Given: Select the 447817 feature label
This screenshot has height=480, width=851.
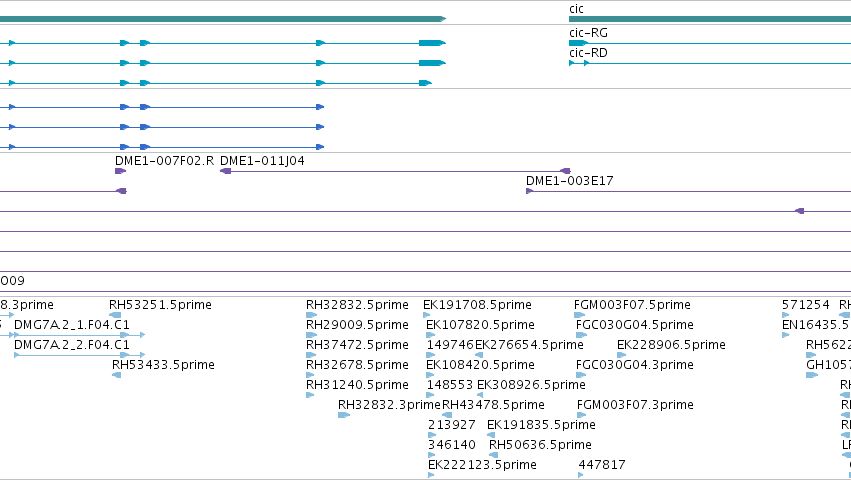Looking at the screenshot, I should tap(602, 465).
